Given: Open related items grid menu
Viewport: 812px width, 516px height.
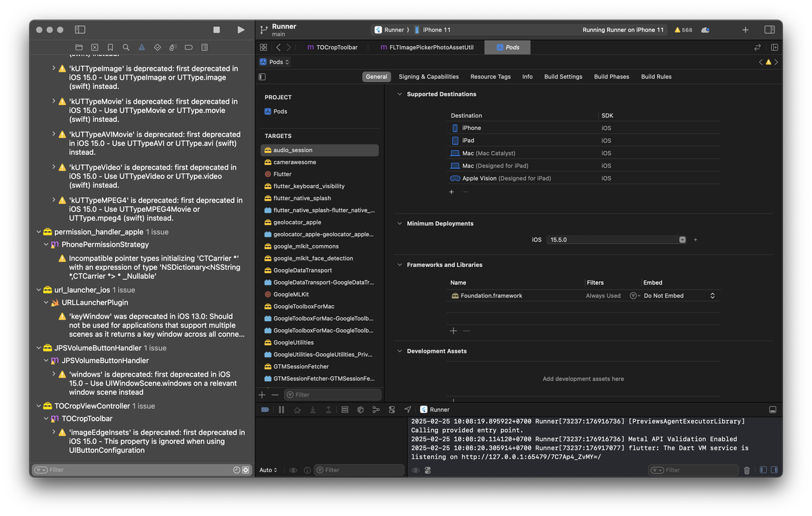Looking at the screenshot, I should coord(263,47).
